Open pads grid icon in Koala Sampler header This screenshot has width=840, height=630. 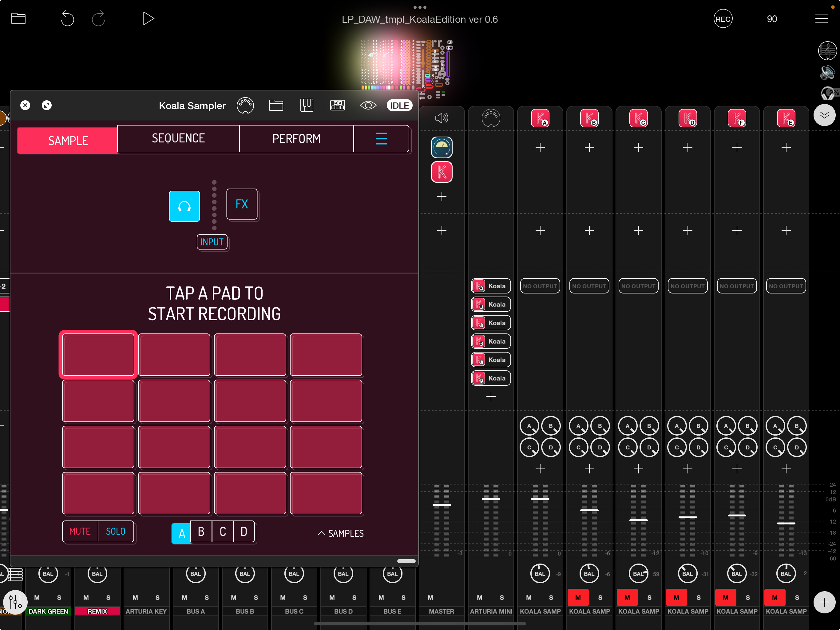click(x=338, y=105)
